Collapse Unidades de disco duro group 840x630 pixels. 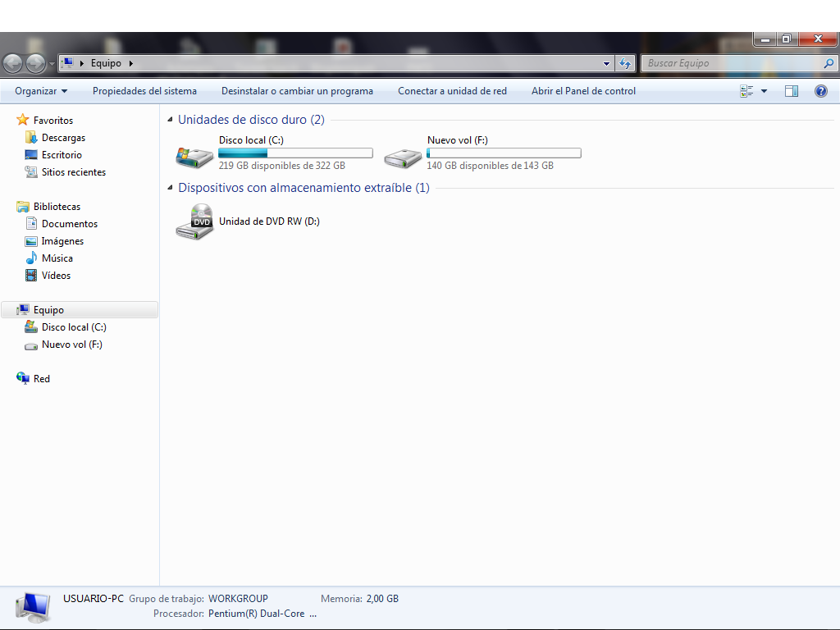170,120
